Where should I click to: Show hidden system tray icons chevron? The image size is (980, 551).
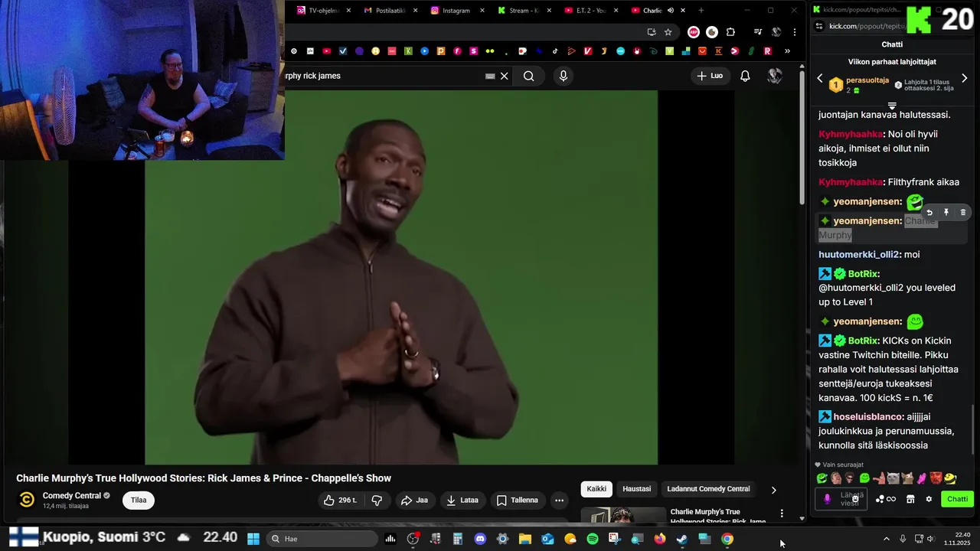click(x=887, y=539)
